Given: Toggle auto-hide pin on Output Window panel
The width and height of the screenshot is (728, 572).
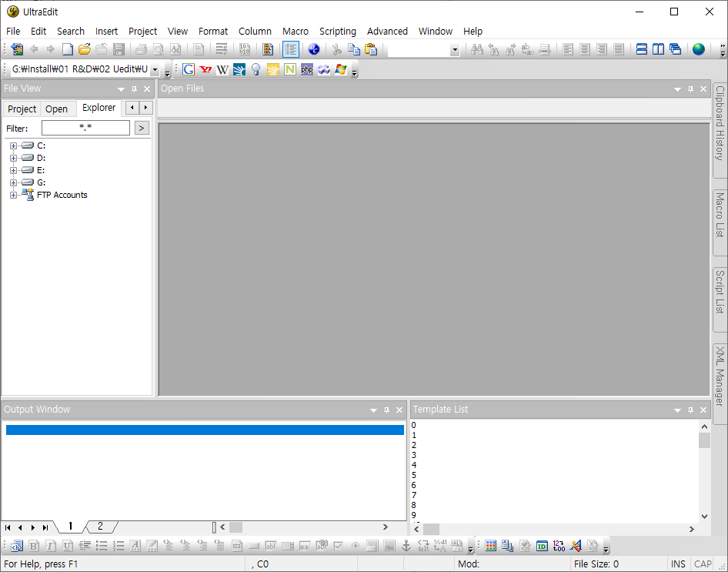Looking at the screenshot, I should tap(386, 410).
